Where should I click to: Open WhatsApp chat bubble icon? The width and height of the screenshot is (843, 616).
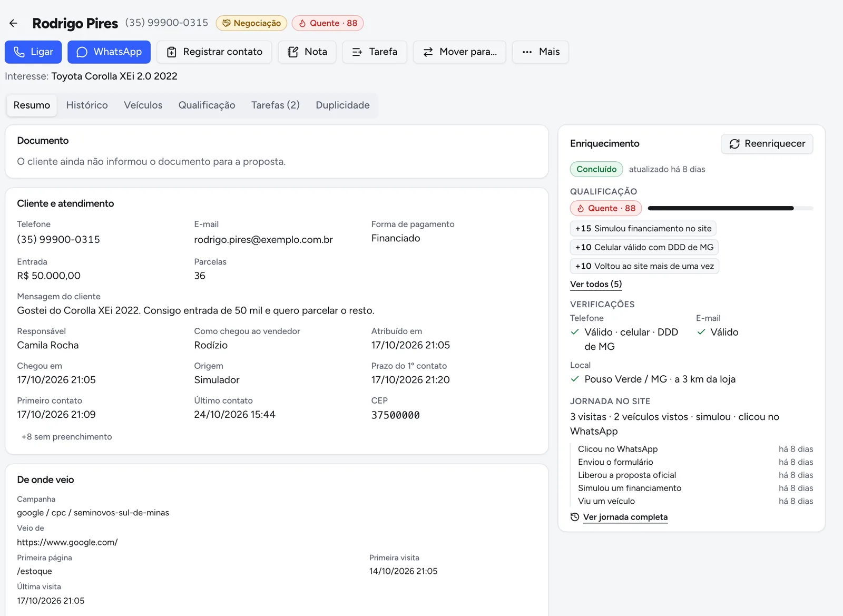[82, 52]
